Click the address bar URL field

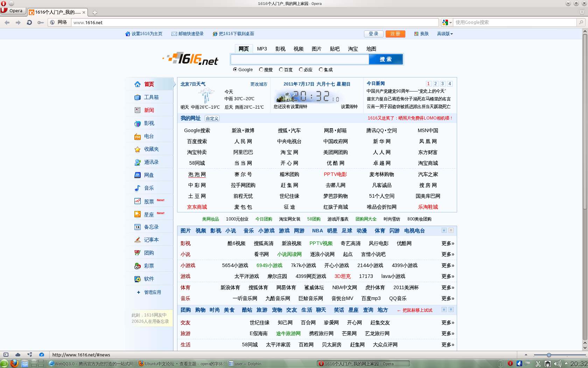point(255,22)
